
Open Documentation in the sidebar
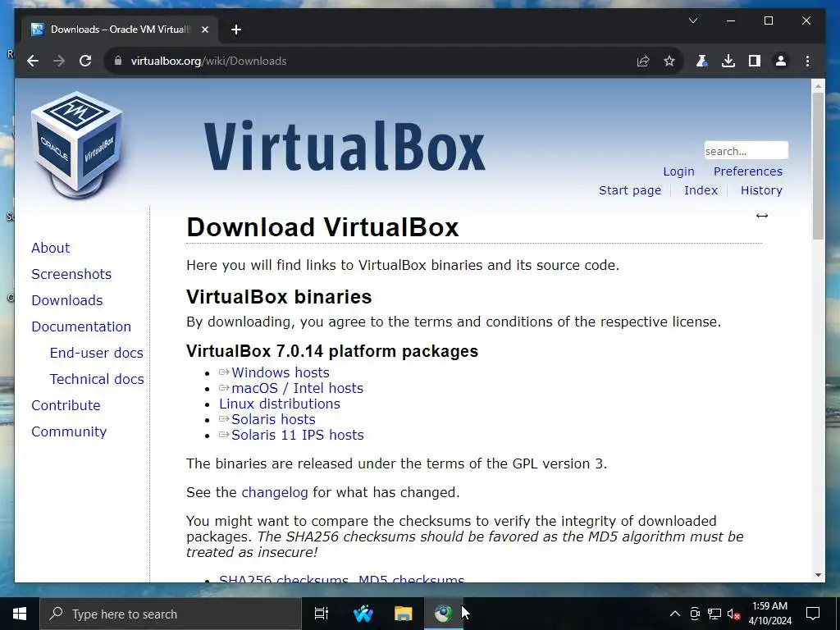pos(81,326)
